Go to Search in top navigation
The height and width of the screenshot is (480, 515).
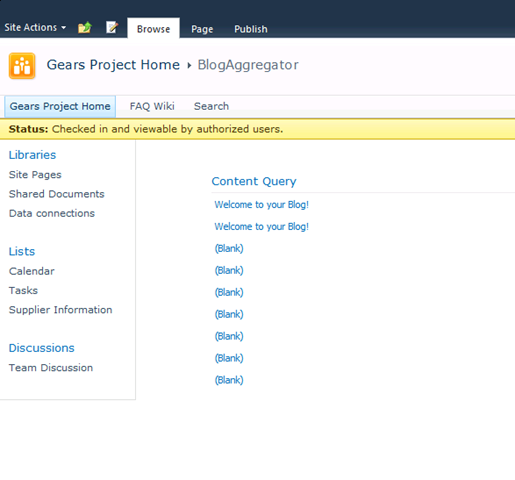click(x=211, y=106)
